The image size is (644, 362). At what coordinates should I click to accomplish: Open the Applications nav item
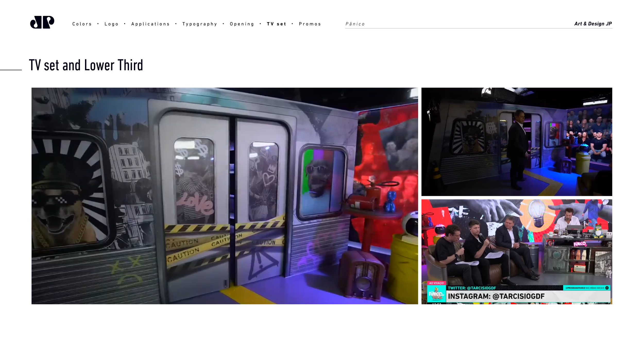coord(150,24)
